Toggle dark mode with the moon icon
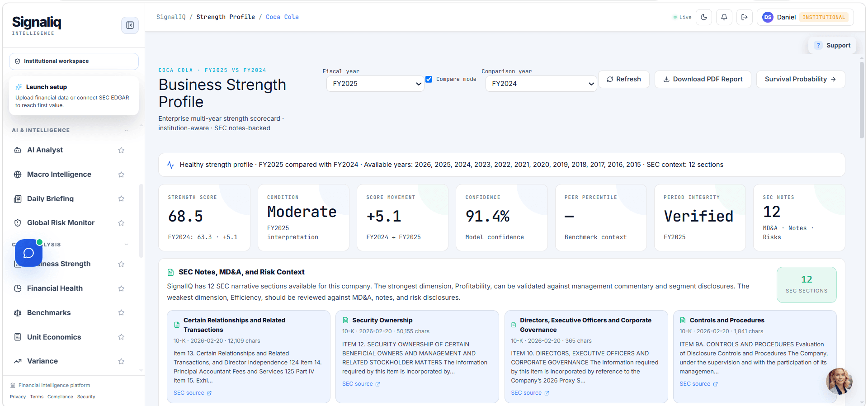This screenshot has height=406, width=868. point(704,17)
